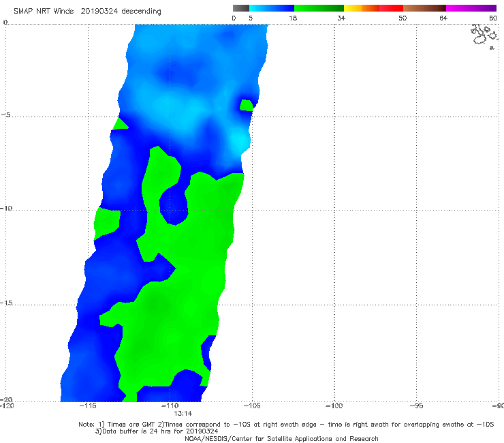Click the brown 50-64 colorbar segment
This screenshot has height=443, width=504.
click(x=424, y=8)
